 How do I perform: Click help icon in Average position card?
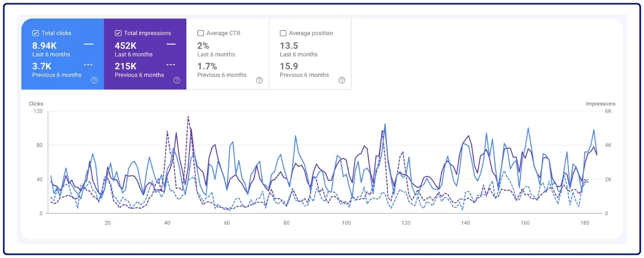342,80
